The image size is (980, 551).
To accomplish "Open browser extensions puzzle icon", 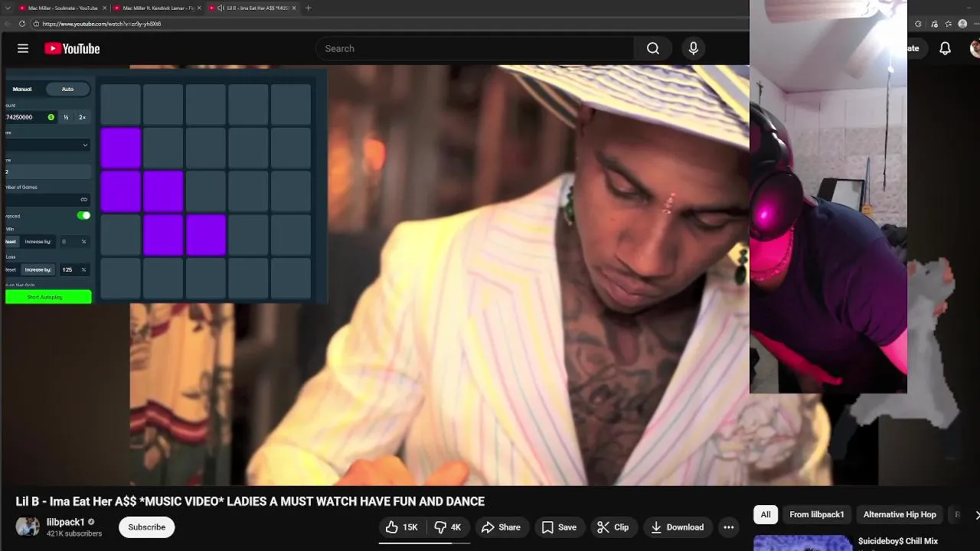I will pos(918,24).
